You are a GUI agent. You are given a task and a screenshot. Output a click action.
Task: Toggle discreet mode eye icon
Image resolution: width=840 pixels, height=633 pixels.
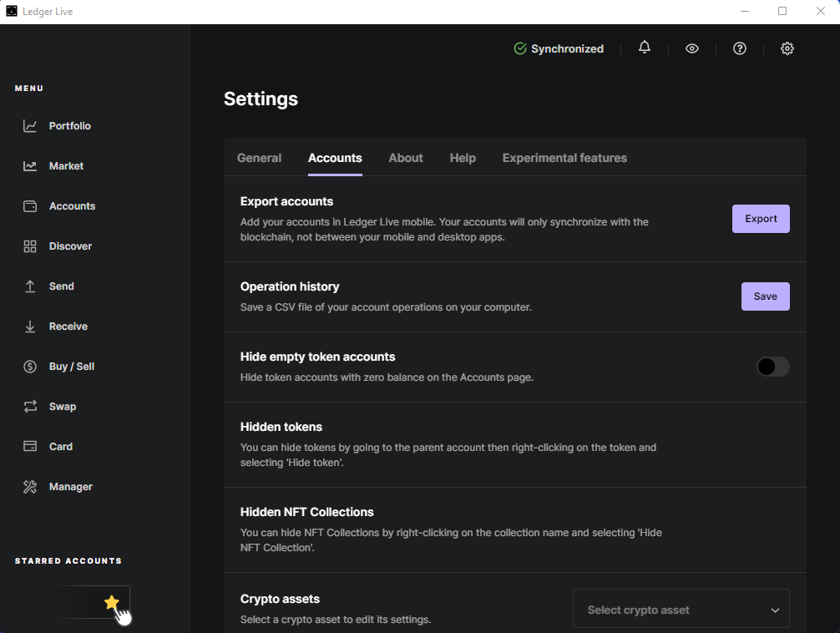(x=692, y=48)
